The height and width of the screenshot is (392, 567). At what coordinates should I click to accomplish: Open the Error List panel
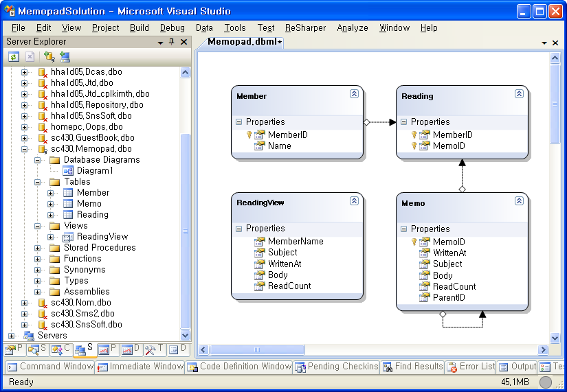(x=471, y=367)
